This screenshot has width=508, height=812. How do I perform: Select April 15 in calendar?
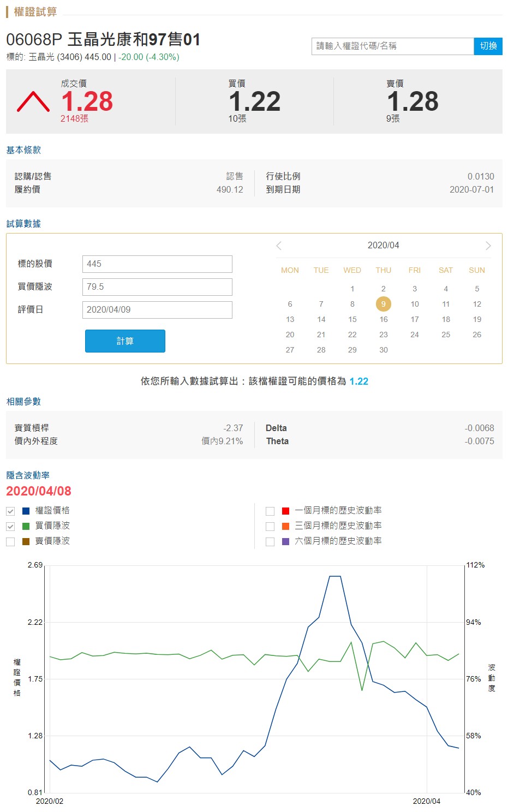point(352,319)
